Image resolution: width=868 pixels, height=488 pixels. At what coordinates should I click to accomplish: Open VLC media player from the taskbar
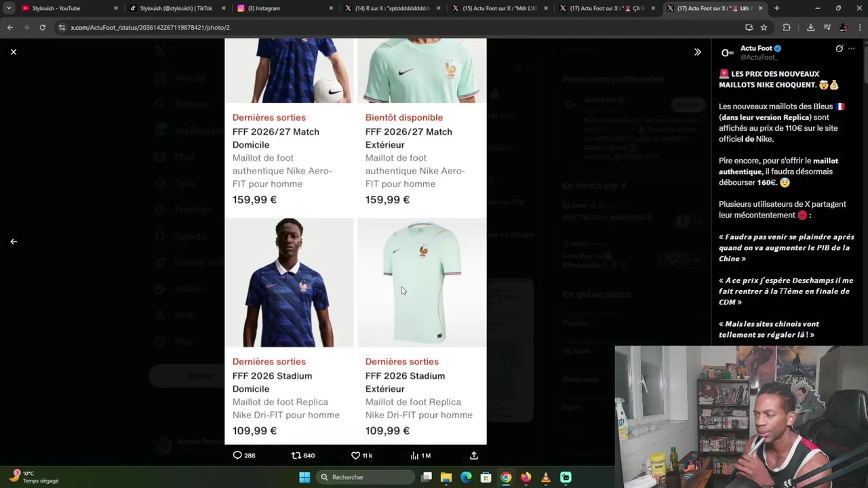click(546, 477)
